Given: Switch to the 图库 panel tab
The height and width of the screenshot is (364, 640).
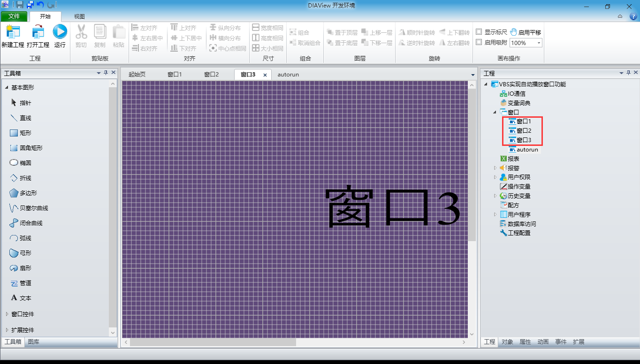Looking at the screenshot, I should click(34, 342).
